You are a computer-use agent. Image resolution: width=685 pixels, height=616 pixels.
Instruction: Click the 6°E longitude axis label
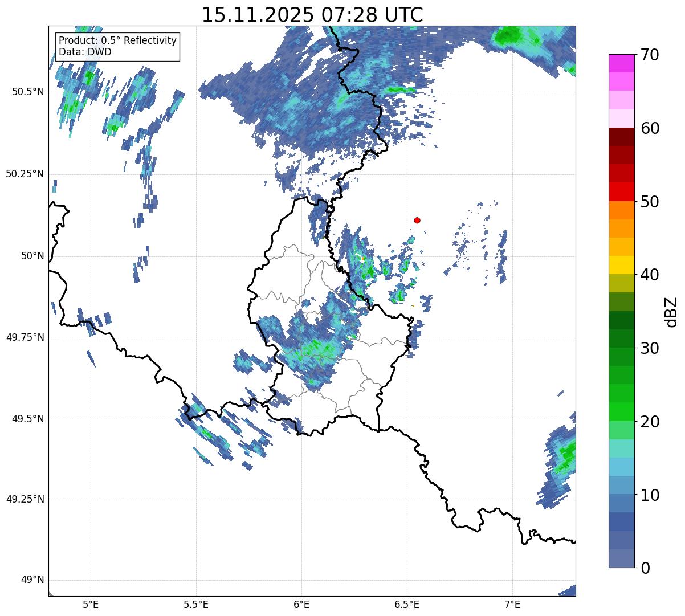301,604
